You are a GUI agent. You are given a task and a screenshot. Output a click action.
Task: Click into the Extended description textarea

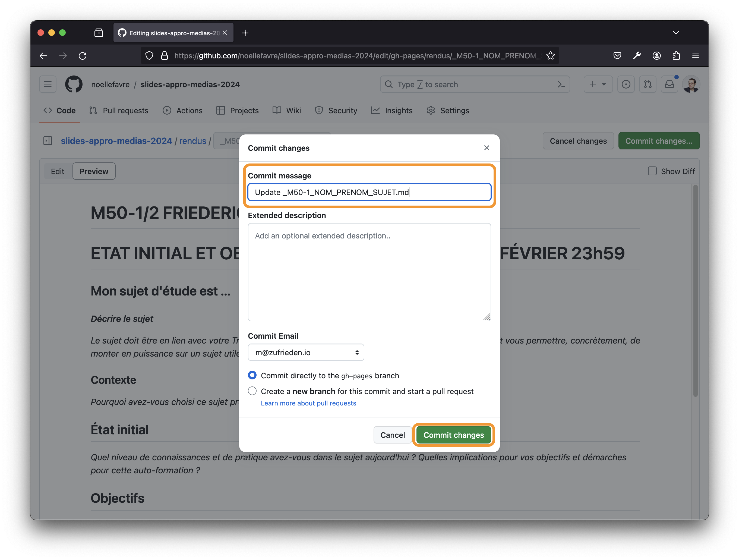click(369, 272)
